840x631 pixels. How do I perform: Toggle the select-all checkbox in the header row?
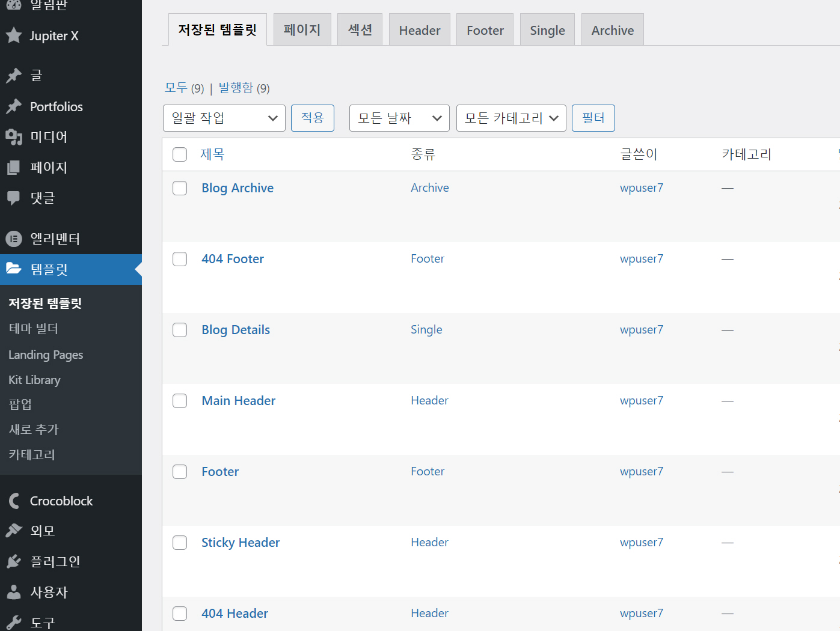[x=180, y=154]
